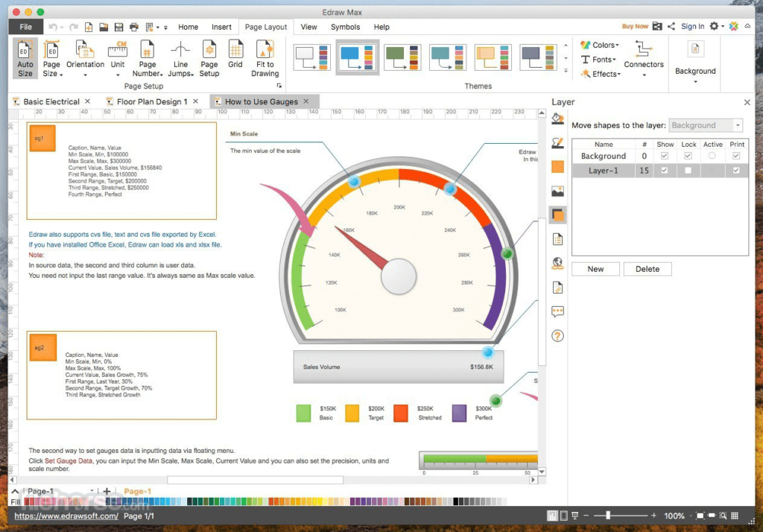Viewport: 763px width, 532px height.
Task: Open the Page-1 dropdown in the page bar
Action: click(x=92, y=490)
